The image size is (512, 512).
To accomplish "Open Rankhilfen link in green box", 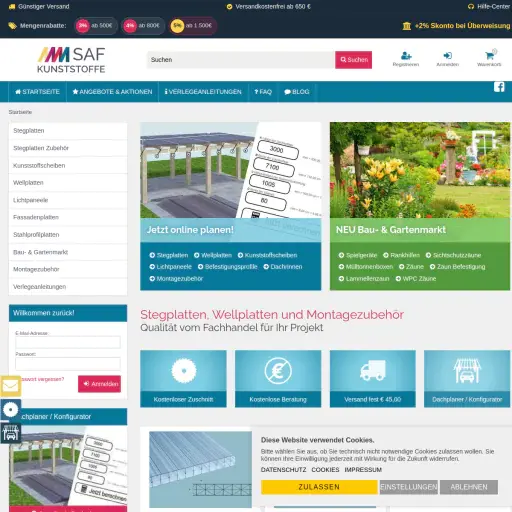I will click(402, 255).
